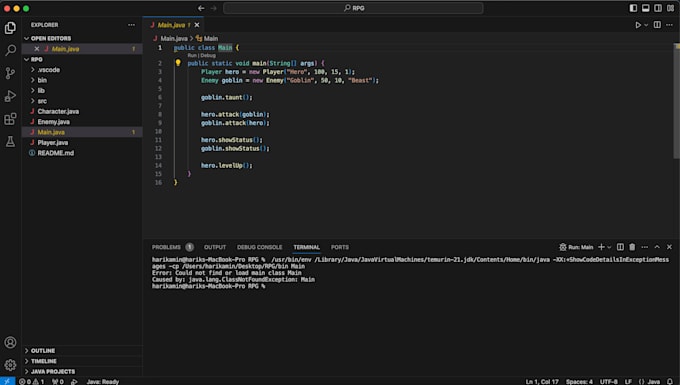Image resolution: width=680 pixels, height=385 pixels.
Task: Go forward with the navigation arrow
Action: click(213, 8)
